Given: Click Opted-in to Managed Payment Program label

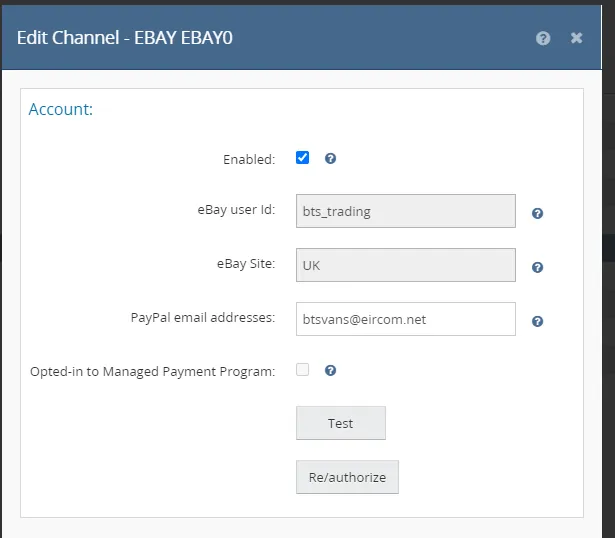Looking at the screenshot, I should point(153,372).
